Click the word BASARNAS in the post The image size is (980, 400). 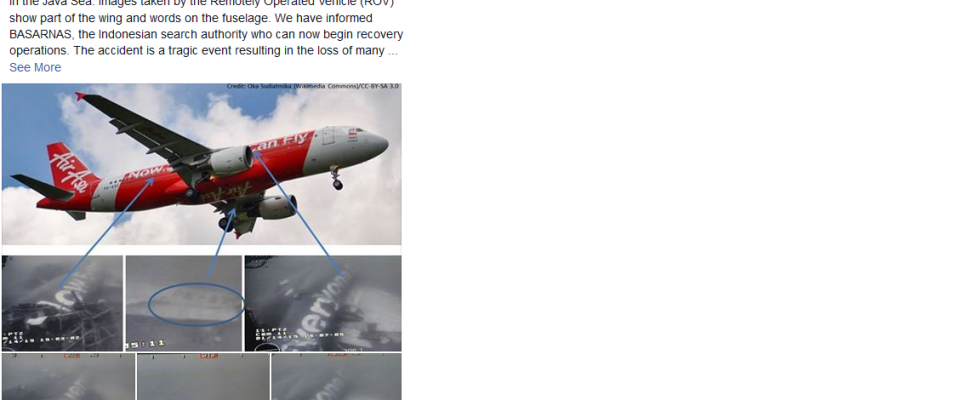coord(41,35)
